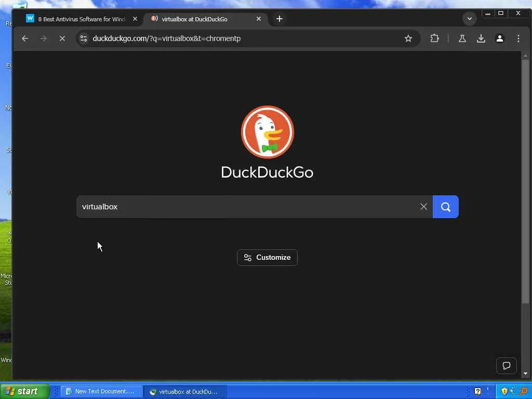
Task: Expand the tab search dropdown
Action: point(470,19)
